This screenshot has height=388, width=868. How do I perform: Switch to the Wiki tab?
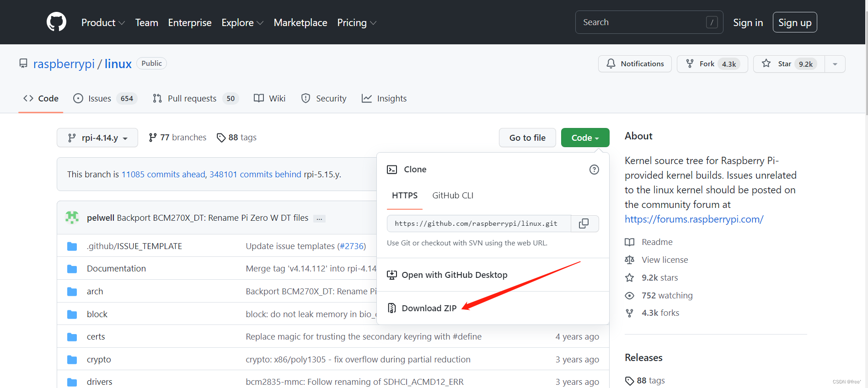point(270,98)
